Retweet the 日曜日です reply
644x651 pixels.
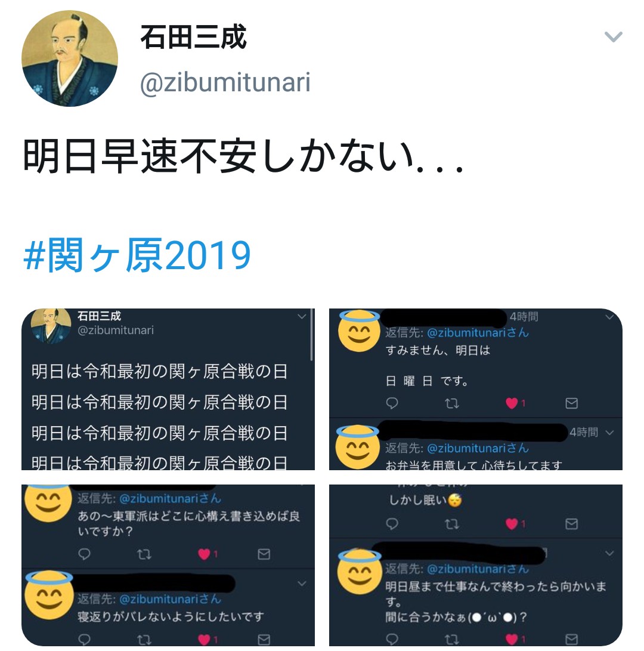coord(452,403)
